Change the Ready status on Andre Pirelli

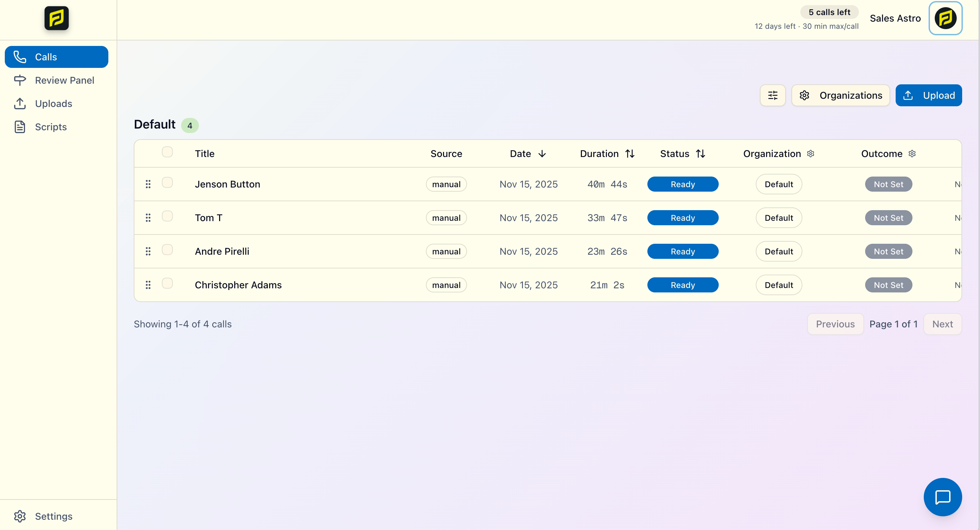coord(682,251)
